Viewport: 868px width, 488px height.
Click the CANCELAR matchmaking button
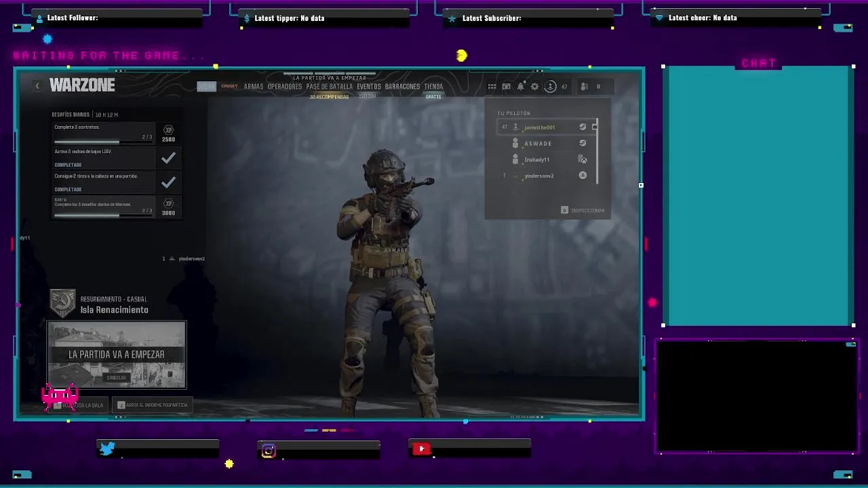pyautogui.click(x=117, y=378)
